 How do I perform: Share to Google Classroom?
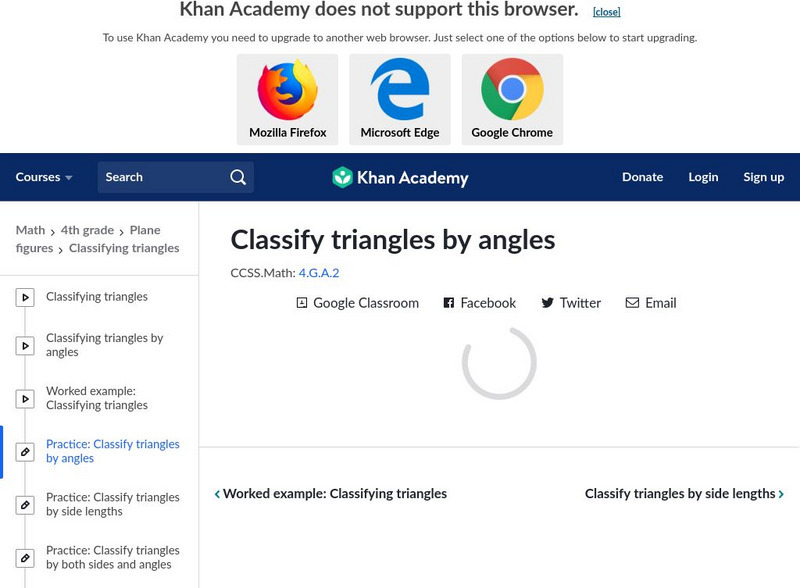tap(357, 303)
